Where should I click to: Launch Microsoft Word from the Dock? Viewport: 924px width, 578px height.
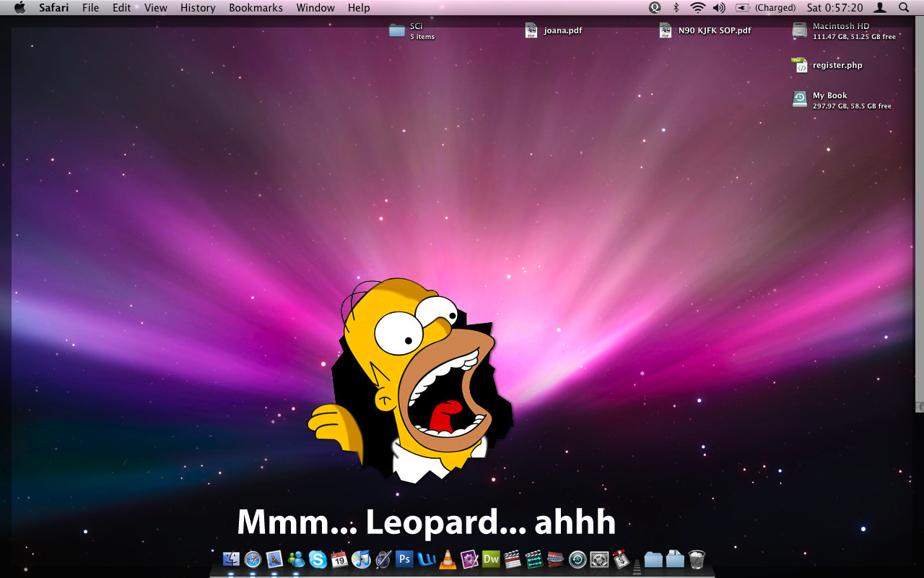(426, 559)
